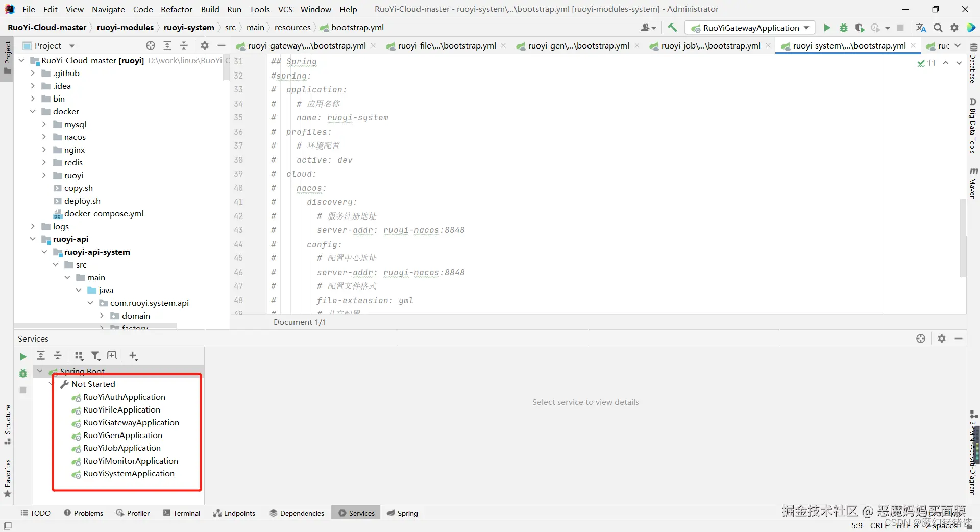Open the Endpoints tool window
The height and width of the screenshot is (532, 980).
234,513
